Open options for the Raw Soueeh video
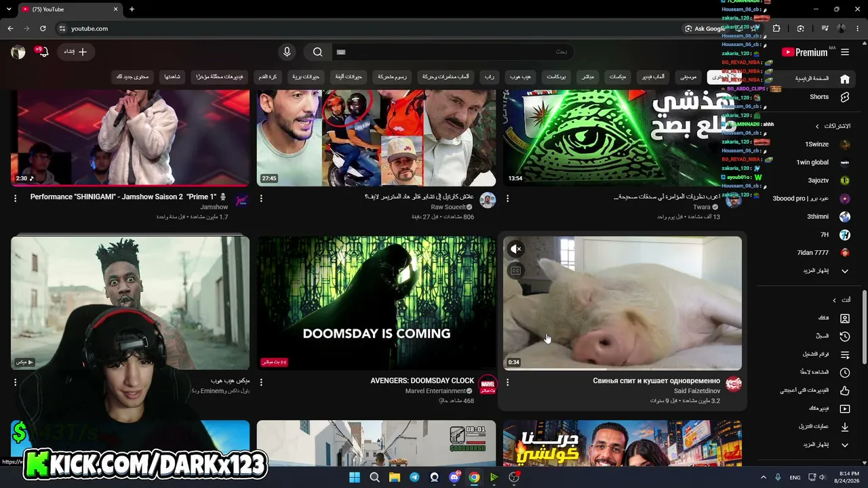 pyautogui.click(x=261, y=199)
